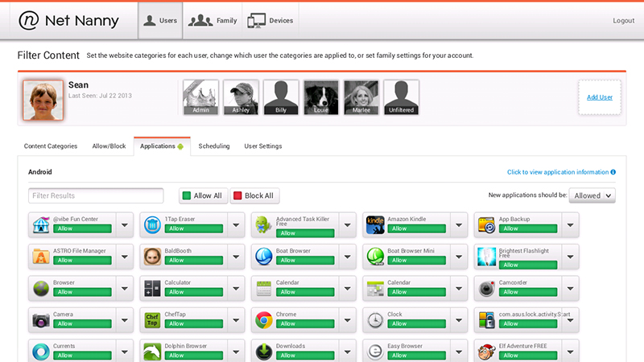The height and width of the screenshot is (362, 644).
Task: Click the Downloads app icon
Action: click(264, 352)
